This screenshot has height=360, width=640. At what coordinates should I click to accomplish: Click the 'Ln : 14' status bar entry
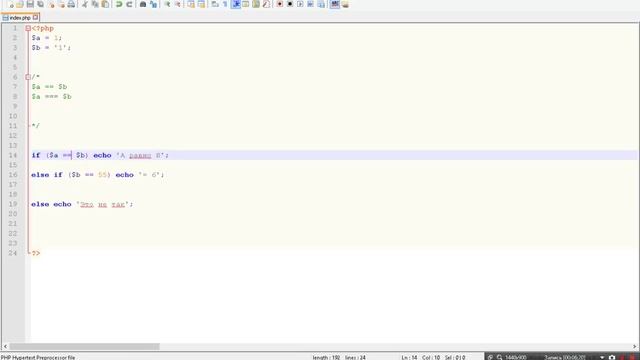tap(409, 357)
